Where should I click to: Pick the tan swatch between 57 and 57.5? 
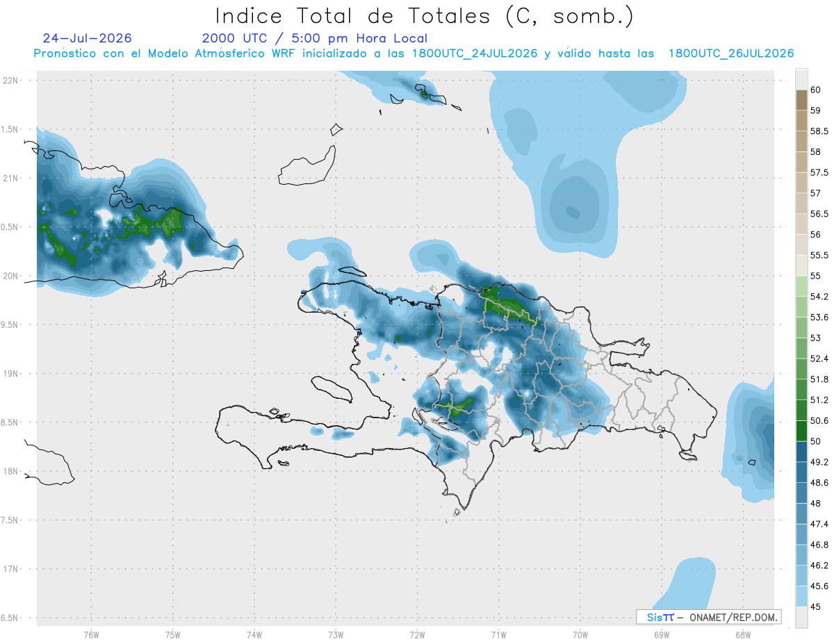801,183
